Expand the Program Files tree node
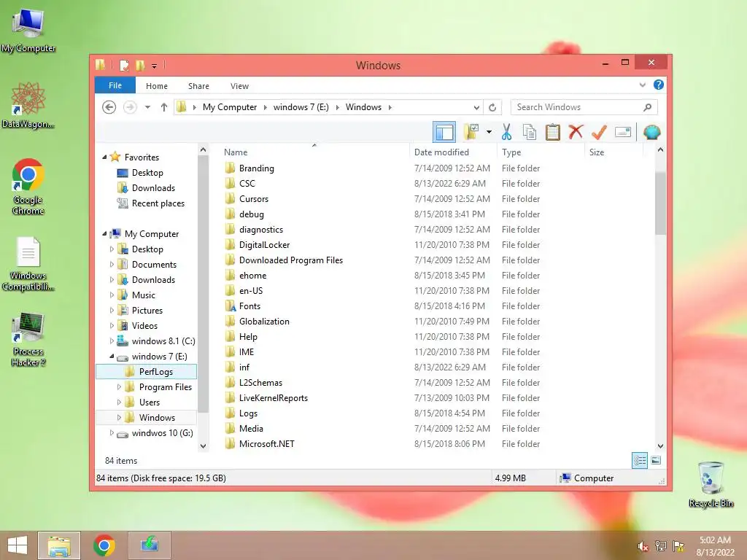747x560 pixels. click(119, 386)
